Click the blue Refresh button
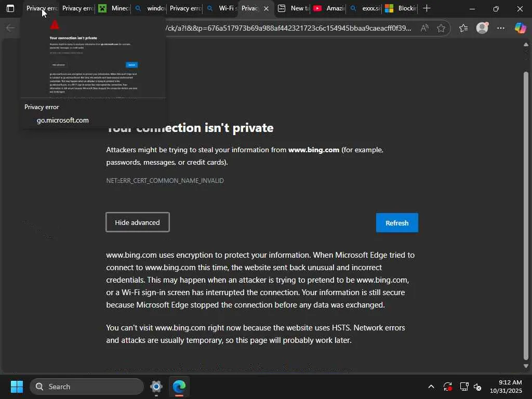This screenshot has height=399, width=532. coord(397,223)
